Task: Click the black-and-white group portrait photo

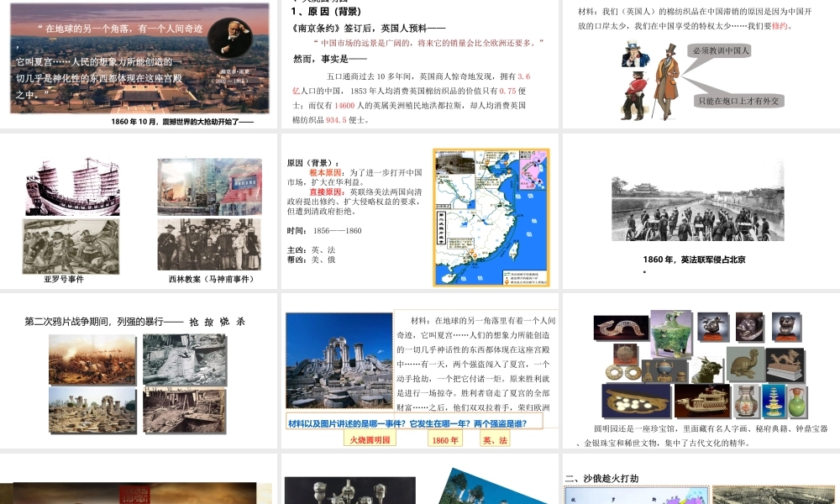Action: pyautogui.click(x=209, y=244)
